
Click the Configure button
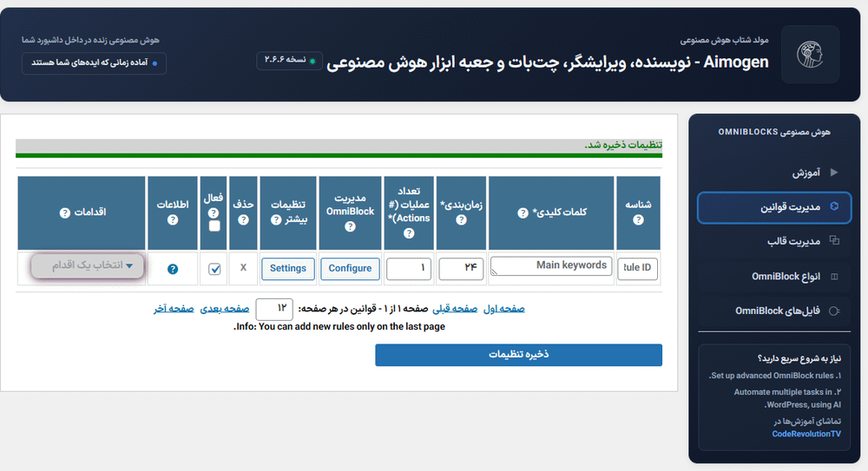pyautogui.click(x=350, y=268)
